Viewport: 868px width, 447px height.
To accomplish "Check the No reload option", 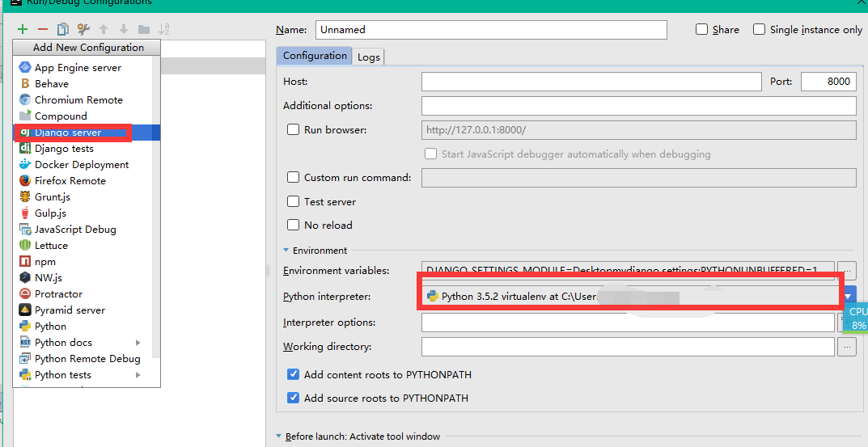I will (293, 225).
